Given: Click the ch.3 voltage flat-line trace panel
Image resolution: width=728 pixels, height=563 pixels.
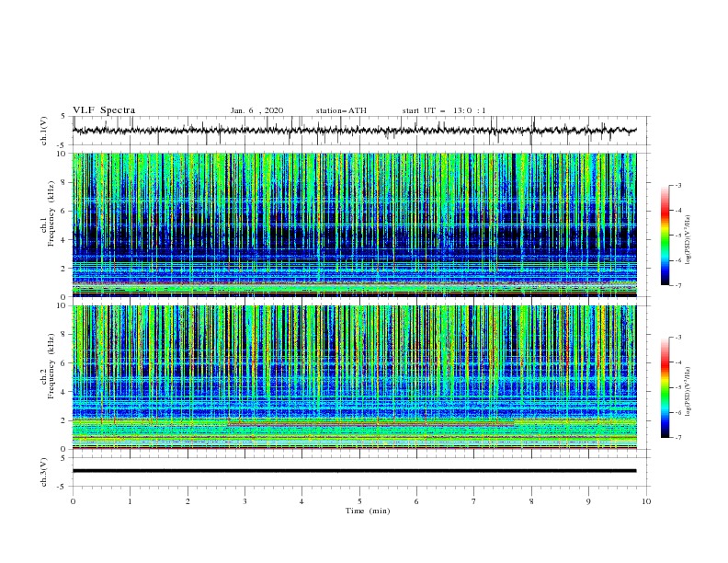Looking at the screenshot, I should tap(361, 472).
